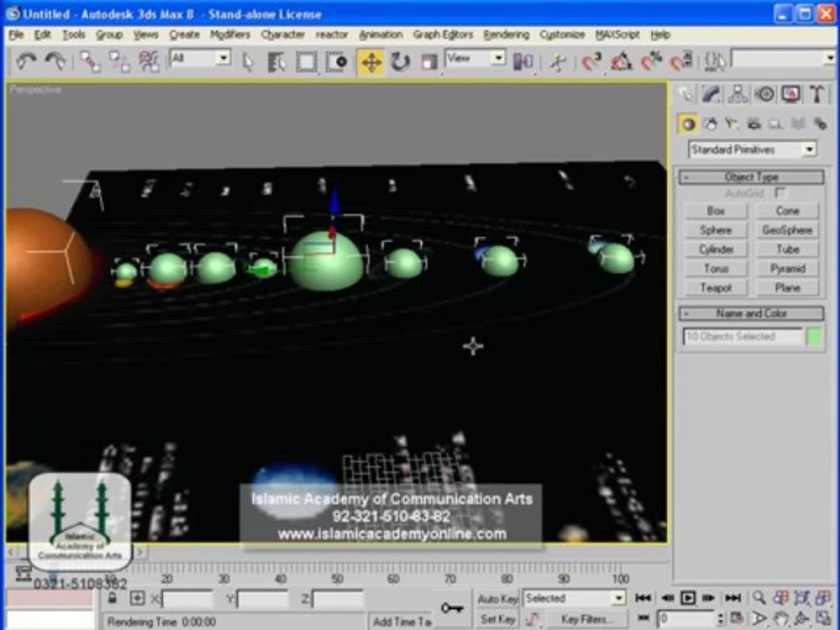This screenshot has height=630, width=840.
Task: Open the key filter Selected dropdown
Action: tap(574, 598)
